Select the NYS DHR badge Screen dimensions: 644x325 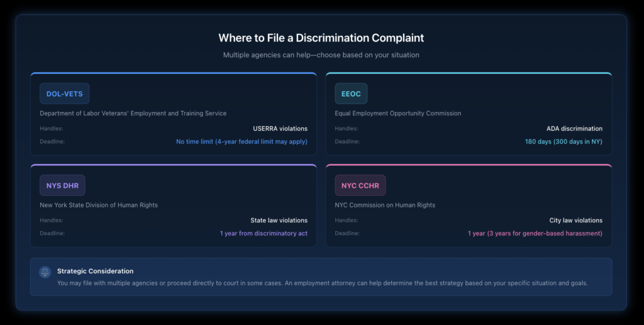tap(62, 185)
